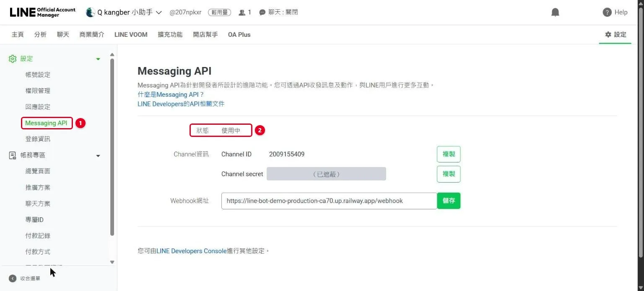Screen dimensions: 644x291
Task: Click the Messaging API page heading
Action: pyautogui.click(x=174, y=71)
